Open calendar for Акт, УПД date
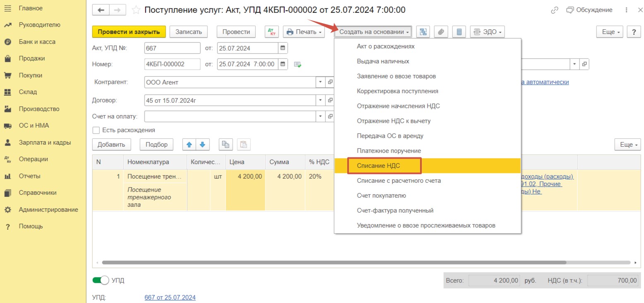Screen dimensions: 644x303 pos(283,48)
